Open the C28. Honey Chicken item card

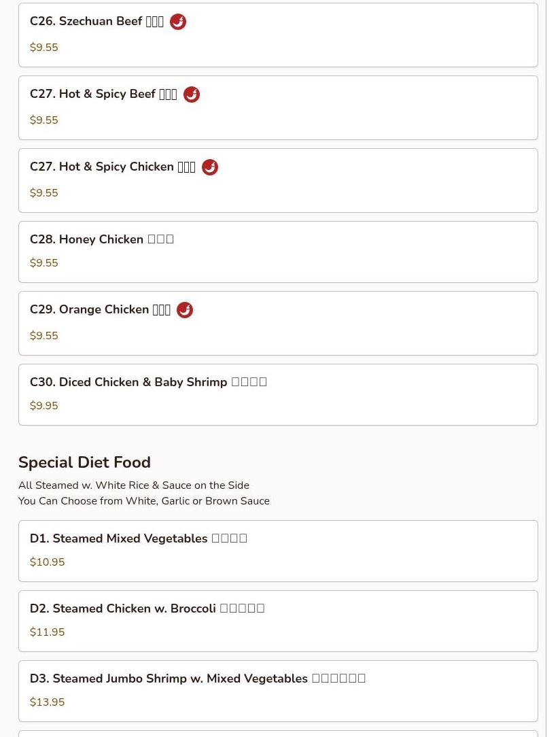coord(278,252)
